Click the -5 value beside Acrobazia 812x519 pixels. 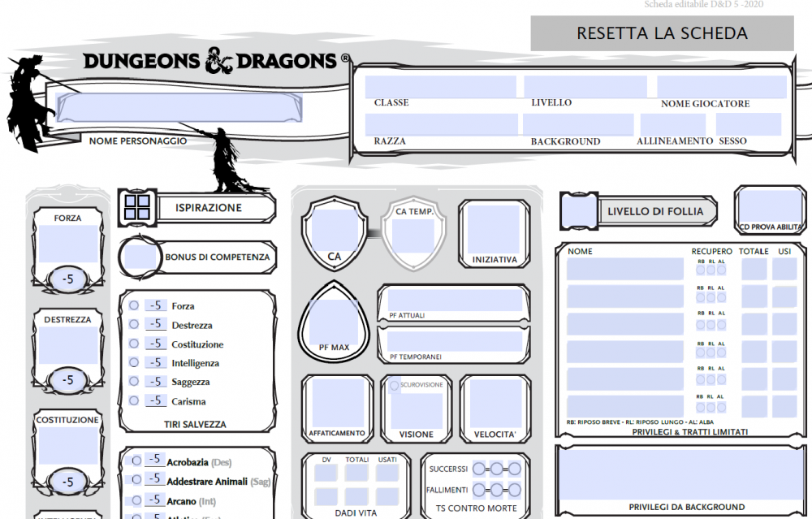pos(154,459)
